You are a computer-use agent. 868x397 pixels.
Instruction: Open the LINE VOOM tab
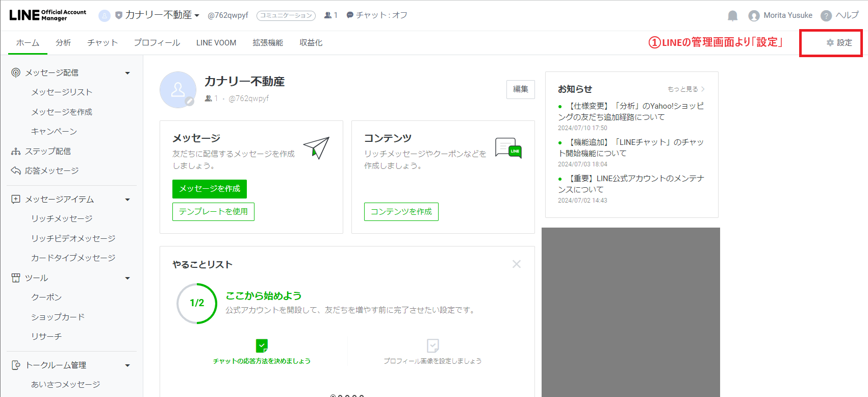tap(216, 43)
